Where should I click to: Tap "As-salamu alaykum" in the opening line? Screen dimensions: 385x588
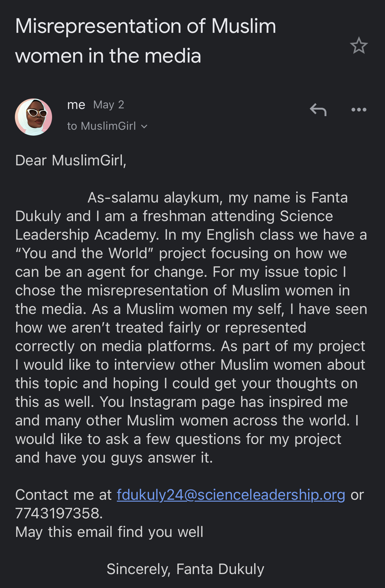pyautogui.click(x=155, y=198)
